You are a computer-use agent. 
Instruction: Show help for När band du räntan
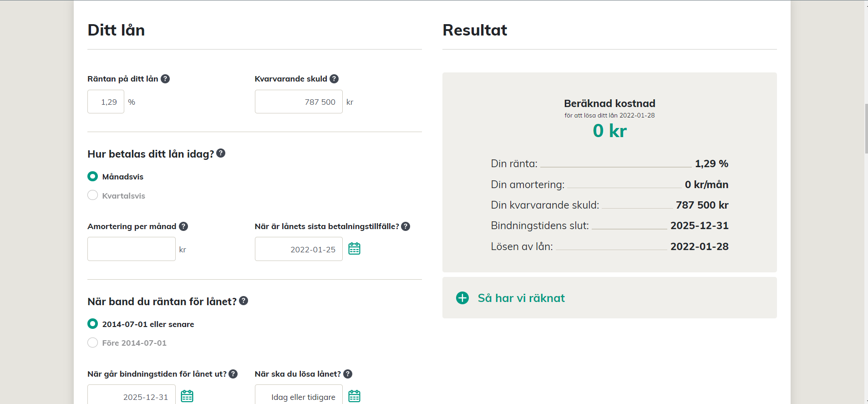pos(244,301)
